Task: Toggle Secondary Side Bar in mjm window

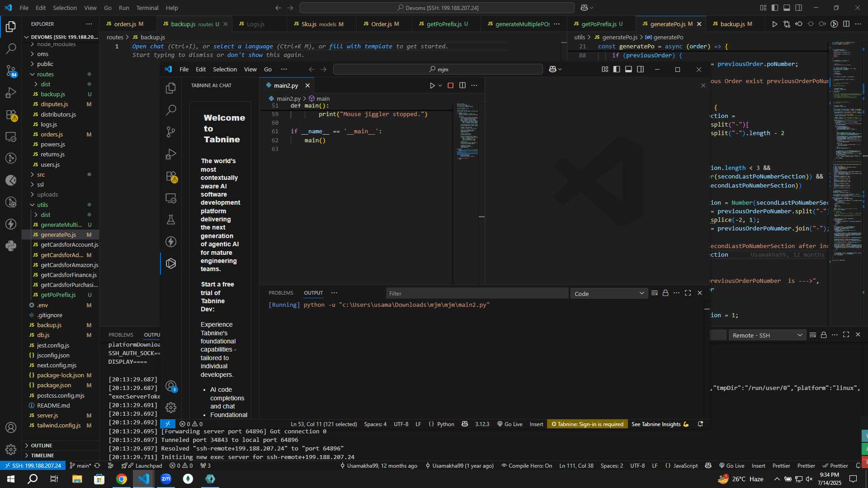Action: point(641,69)
